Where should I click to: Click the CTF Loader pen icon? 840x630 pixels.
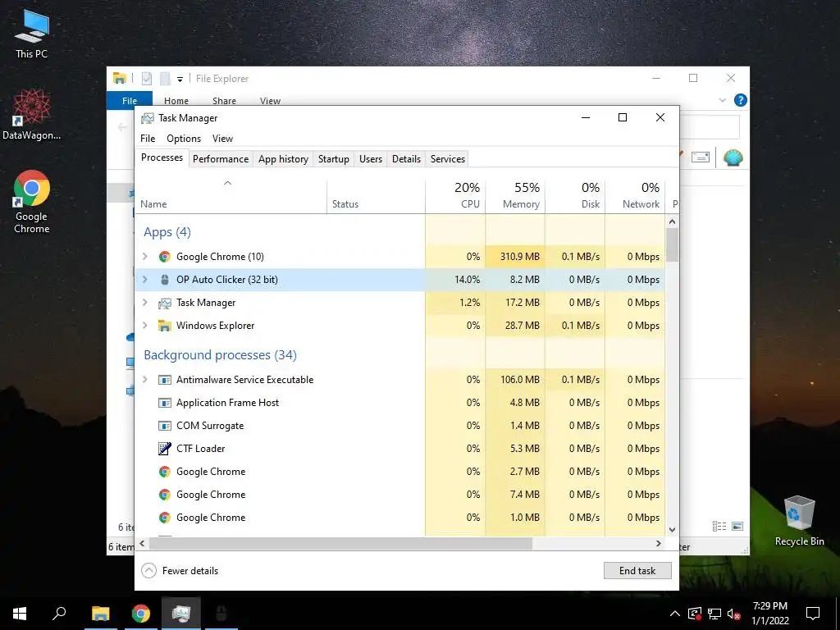[x=164, y=449]
